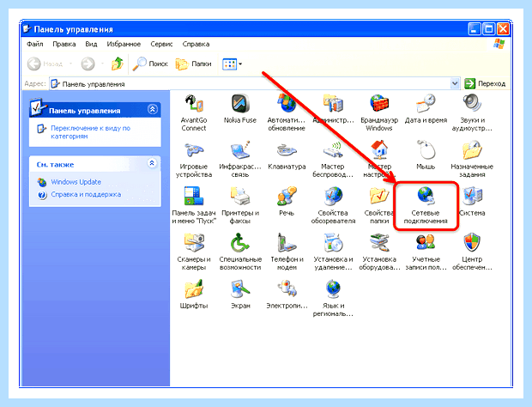Open the Windows Update link
This screenshot has height=407, width=532.
tap(76, 182)
